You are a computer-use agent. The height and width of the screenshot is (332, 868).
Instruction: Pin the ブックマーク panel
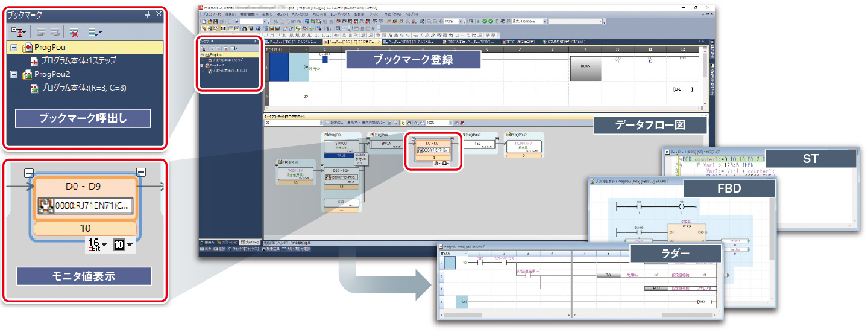pos(148,15)
